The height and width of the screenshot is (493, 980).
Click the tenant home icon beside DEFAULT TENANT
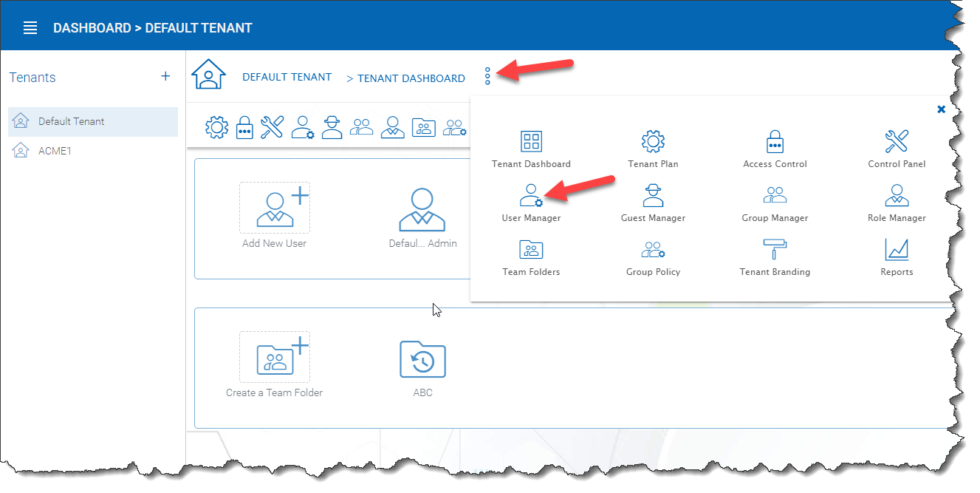(x=208, y=74)
